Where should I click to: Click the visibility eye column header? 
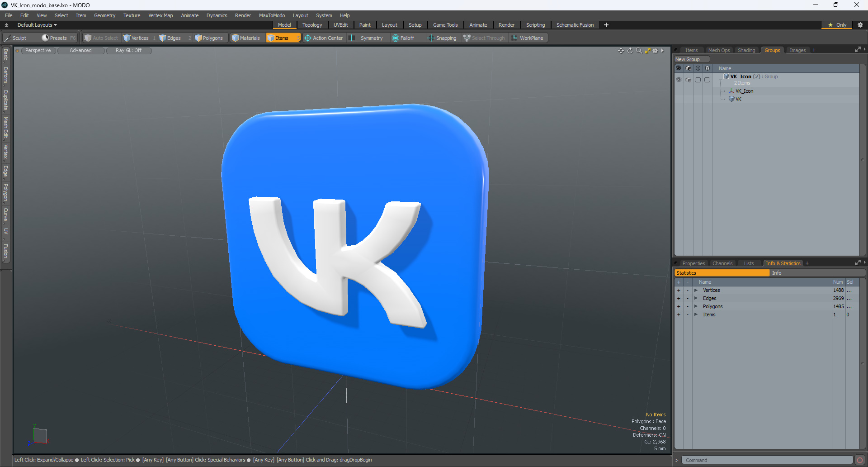point(679,68)
